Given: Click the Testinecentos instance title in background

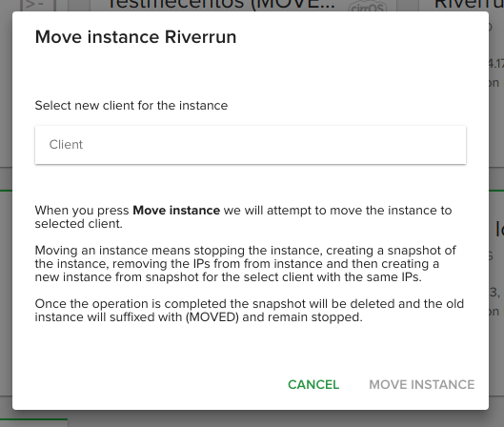Looking at the screenshot, I should 221,5.
